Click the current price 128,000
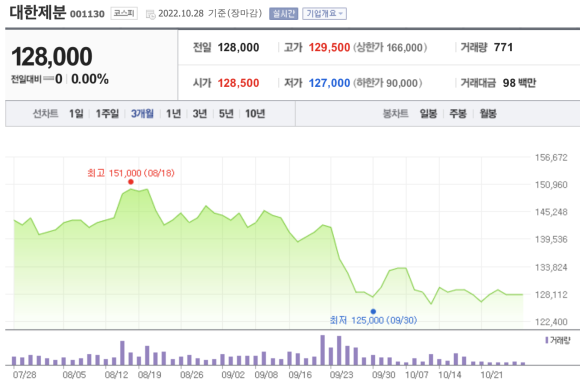This screenshot has height=392, width=580. [52, 57]
